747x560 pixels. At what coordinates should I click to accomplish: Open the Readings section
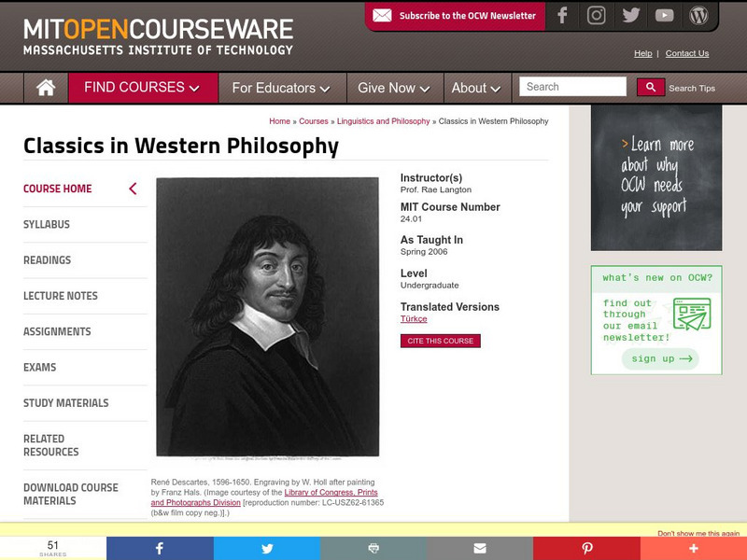pyautogui.click(x=48, y=260)
